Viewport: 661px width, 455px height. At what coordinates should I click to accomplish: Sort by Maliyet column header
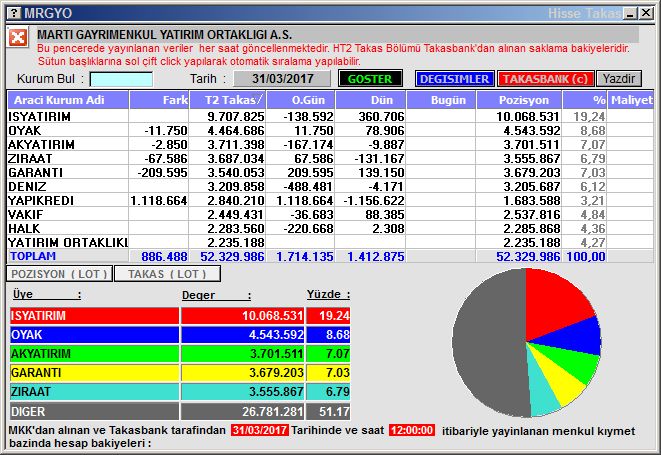(631, 100)
